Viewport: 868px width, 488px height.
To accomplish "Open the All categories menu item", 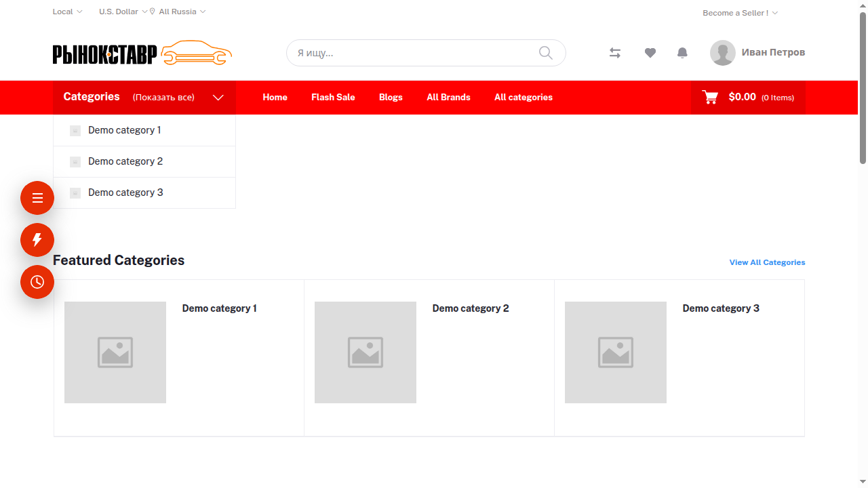I will click(524, 97).
